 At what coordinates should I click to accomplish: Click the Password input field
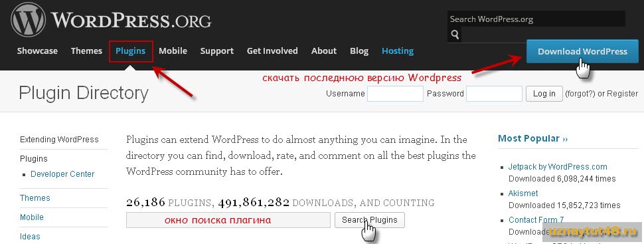coord(494,94)
